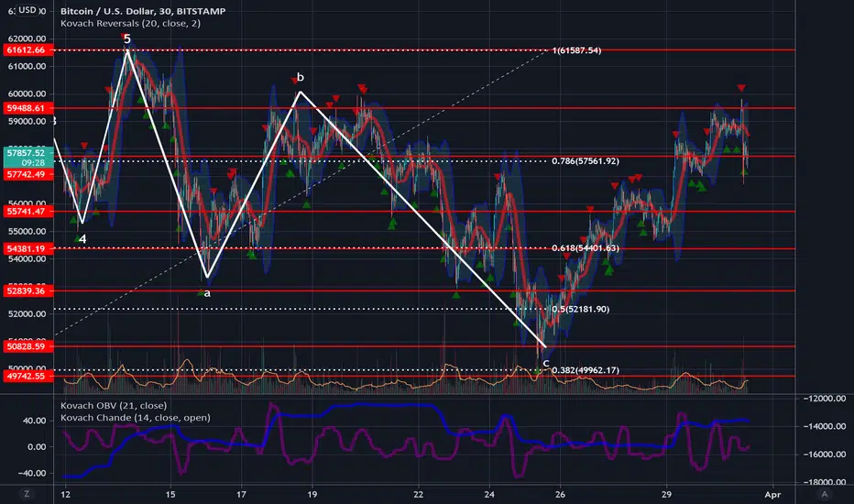Click the Fibonacci 0.5(52181.90) label
The height and width of the screenshot is (504, 854).
581,310
